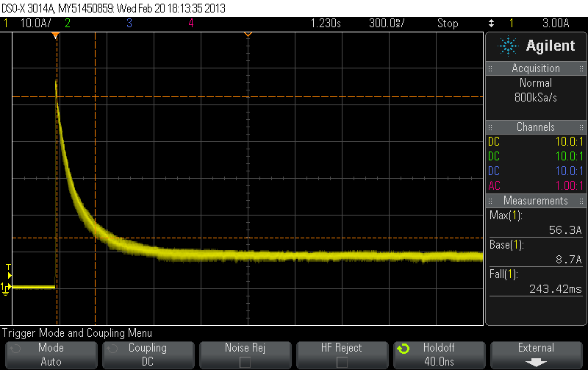Click the green DC 10.0:1 channel row
Image resolution: width=588 pixels, height=370 pixels.
[536, 157]
